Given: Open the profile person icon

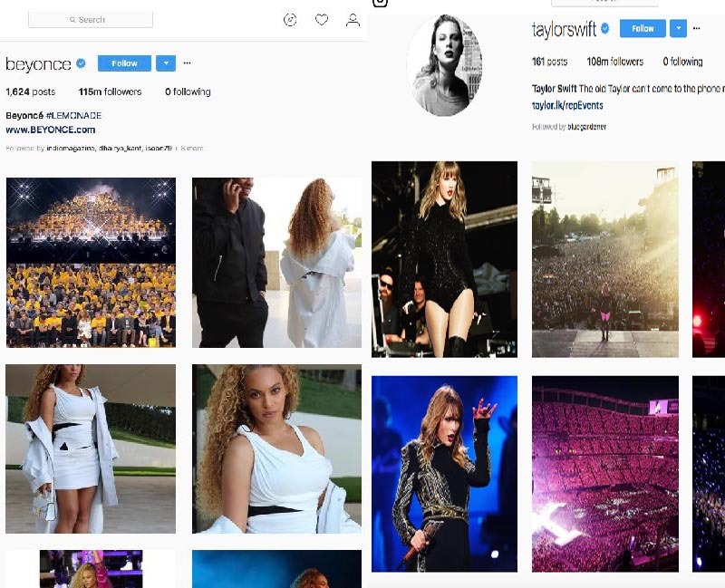Looking at the screenshot, I should coord(353,20).
